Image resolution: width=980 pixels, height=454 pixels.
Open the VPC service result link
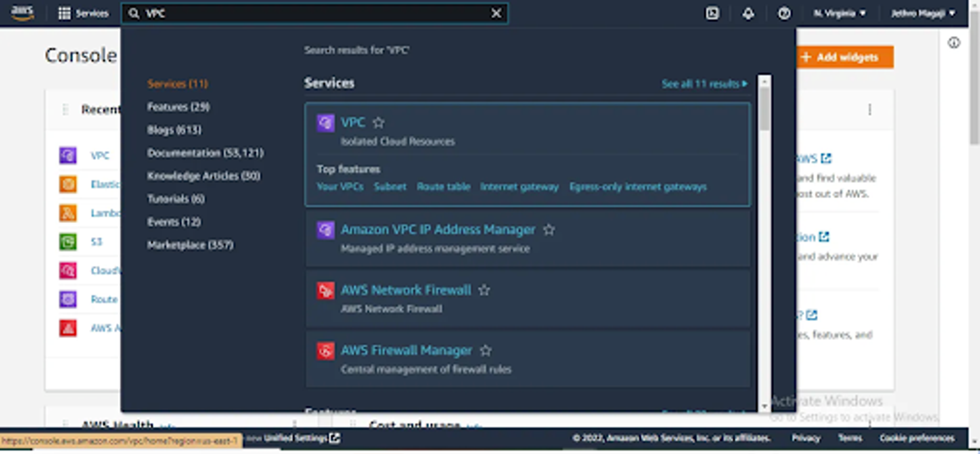[x=353, y=123]
